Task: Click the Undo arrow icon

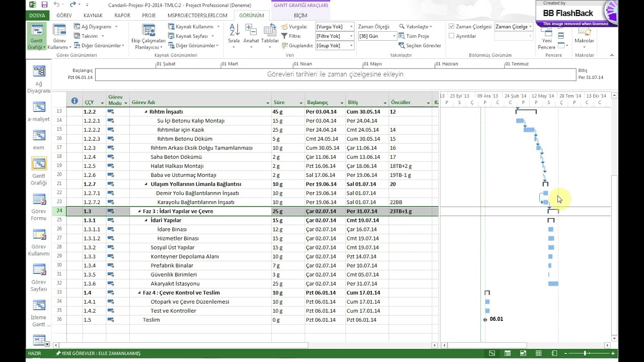Action: pos(56,5)
